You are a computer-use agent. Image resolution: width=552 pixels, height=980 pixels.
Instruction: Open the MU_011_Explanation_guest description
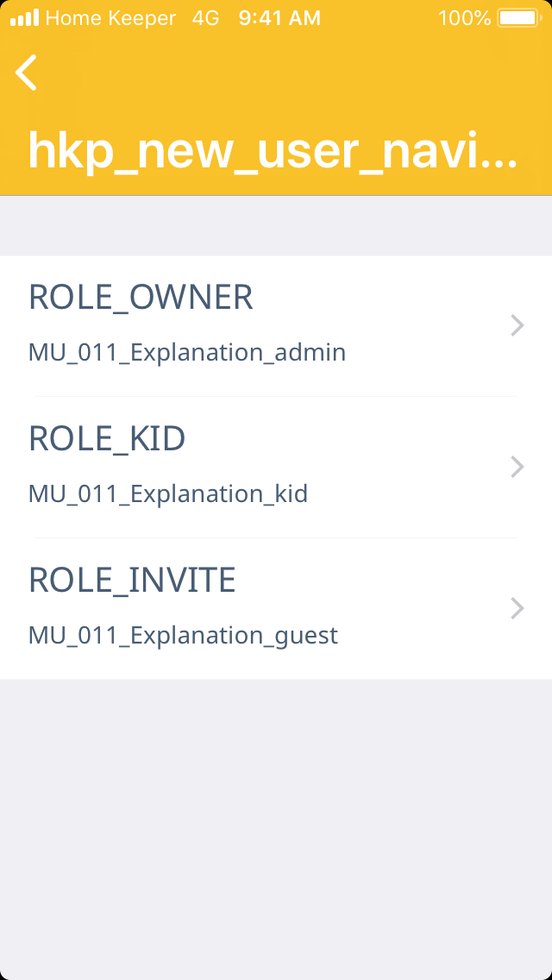183,635
